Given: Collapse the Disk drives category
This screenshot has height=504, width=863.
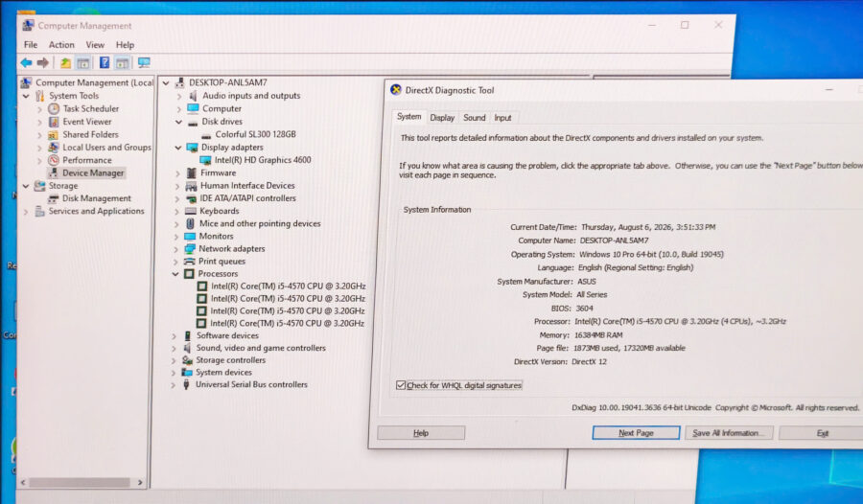Looking at the screenshot, I should pyautogui.click(x=178, y=122).
